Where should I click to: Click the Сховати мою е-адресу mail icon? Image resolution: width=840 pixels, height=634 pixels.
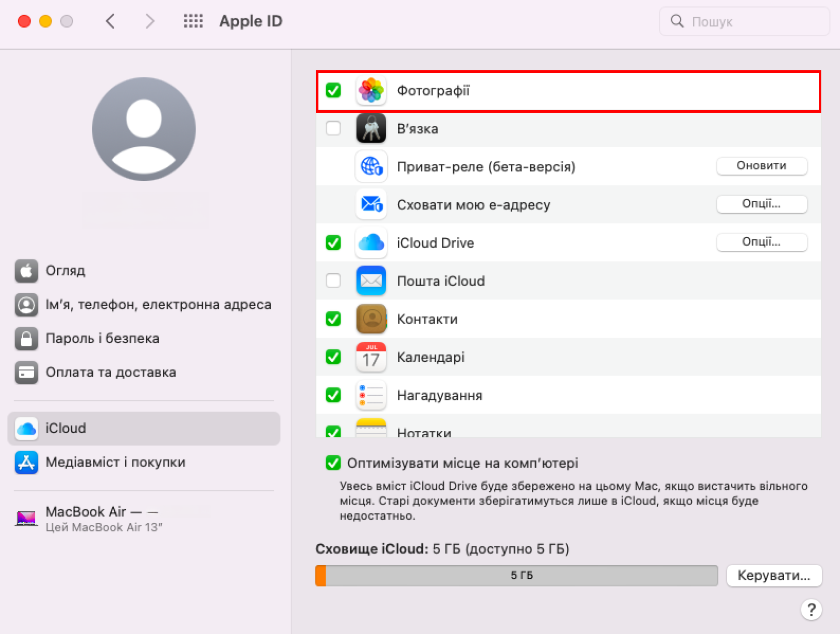(371, 205)
